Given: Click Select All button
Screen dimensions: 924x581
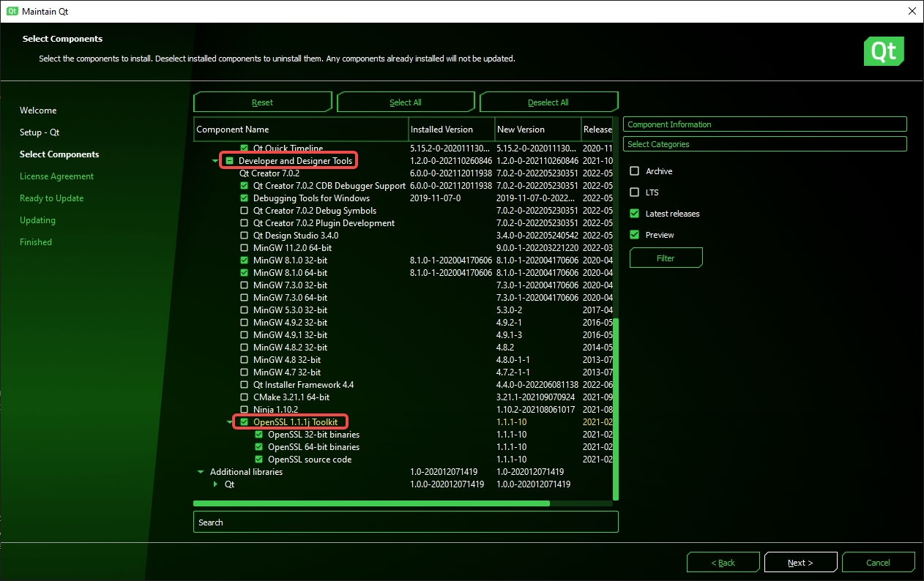Looking at the screenshot, I should (406, 102).
